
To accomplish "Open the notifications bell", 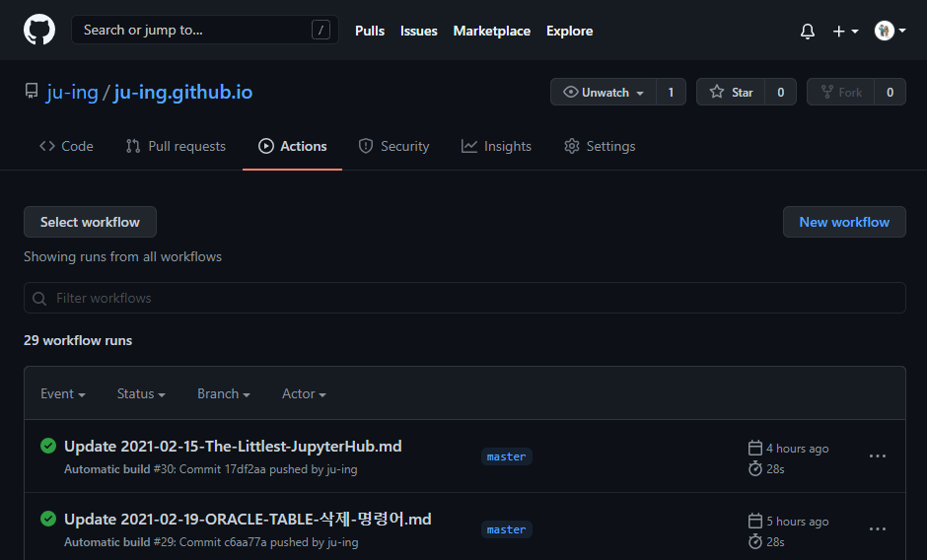I will [x=807, y=31].
